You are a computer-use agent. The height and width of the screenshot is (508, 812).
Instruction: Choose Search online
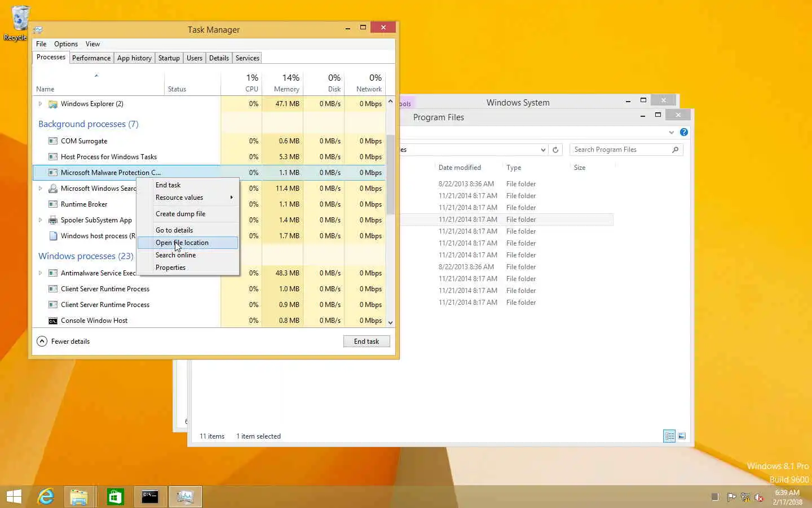click(188, 255)
